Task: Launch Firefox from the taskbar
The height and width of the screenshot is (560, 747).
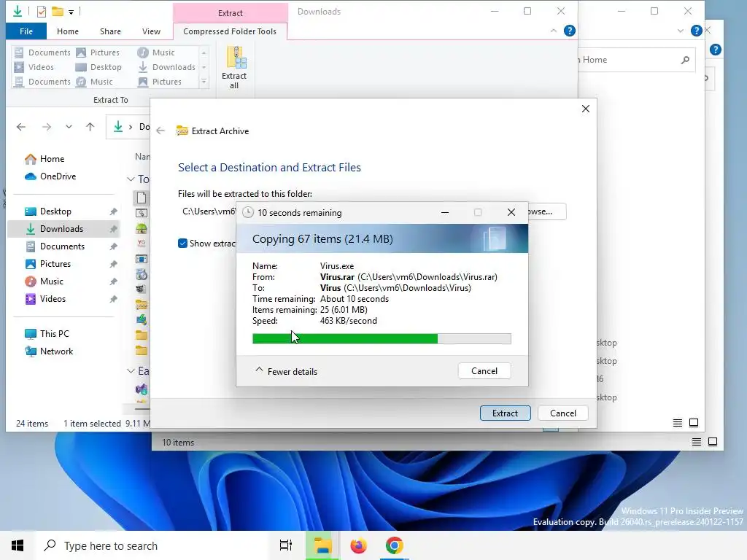Action: (x=358, y=545)
